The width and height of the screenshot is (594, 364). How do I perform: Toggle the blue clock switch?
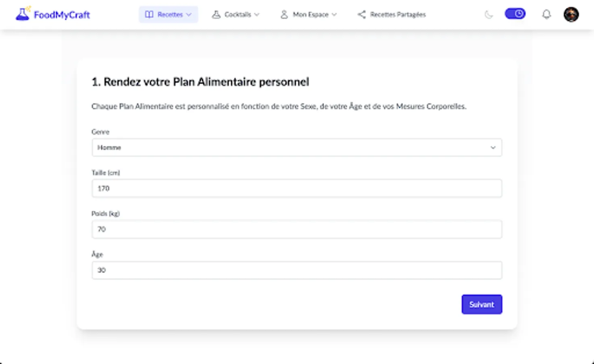point(515,14)
